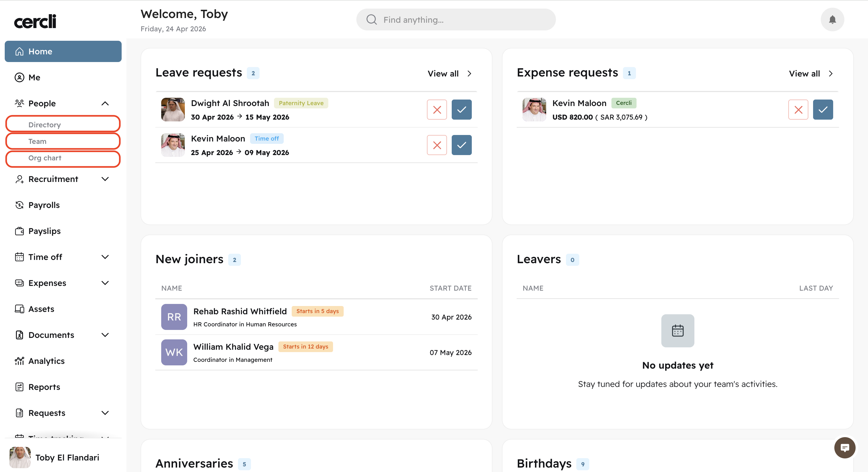This screenshot has width=868, height=472.
Task: Click the cercli logo
Action: coord(35,22)
